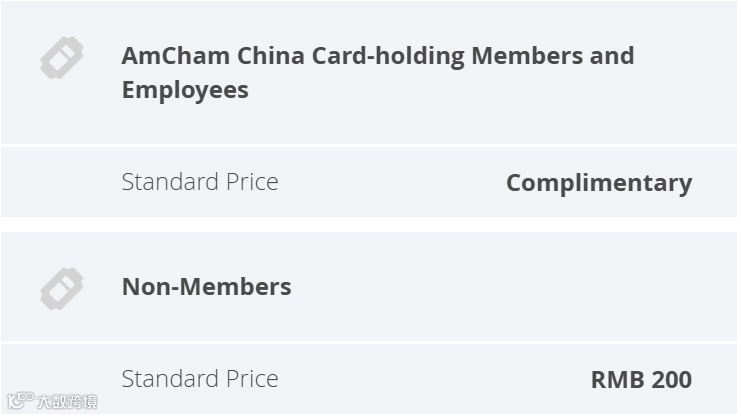
Task: Click divider line above the RMB 200 row
Action: (370, 343)
